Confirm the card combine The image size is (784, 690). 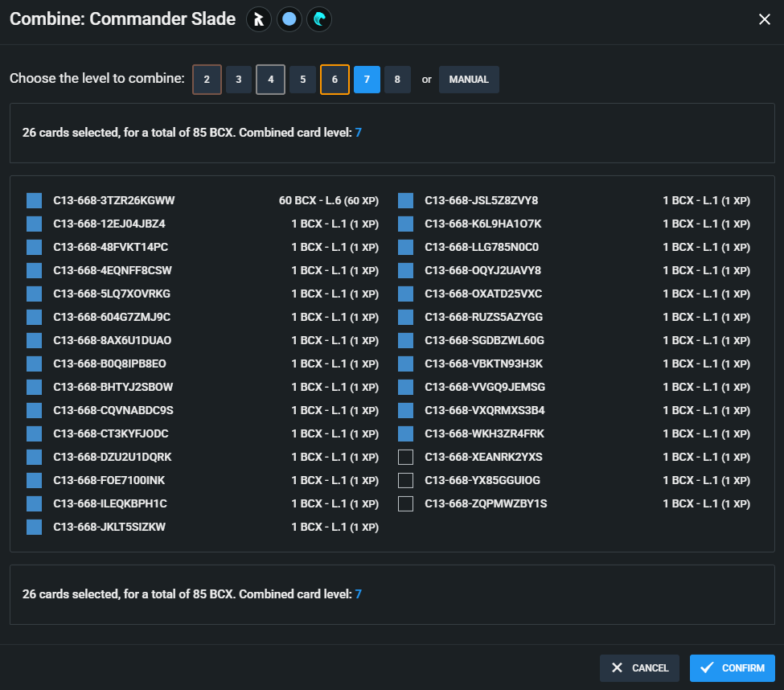732,668
